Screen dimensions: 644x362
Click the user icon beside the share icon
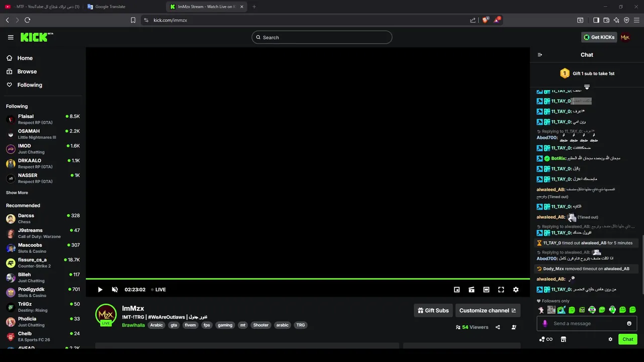[514, 327]
